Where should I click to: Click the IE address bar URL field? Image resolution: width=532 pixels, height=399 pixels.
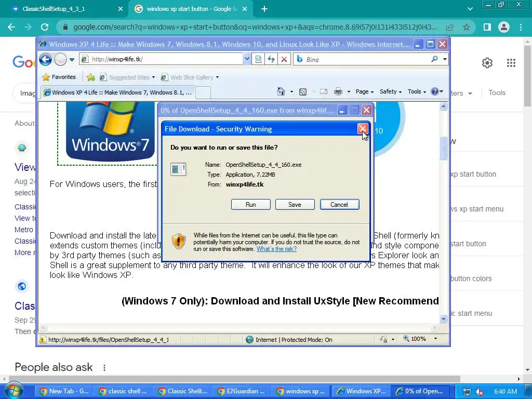pyautogui.click(x=162, y=59)
